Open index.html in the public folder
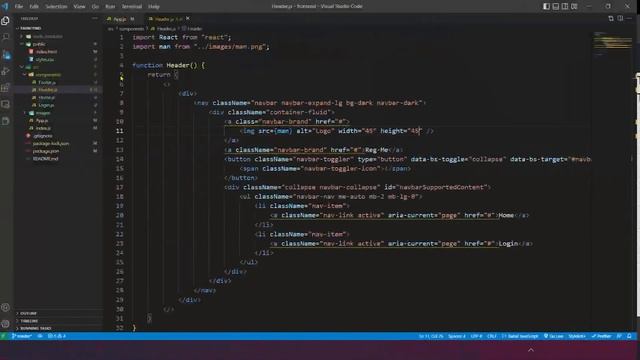The image size is (640, 360). click(46, 52)
